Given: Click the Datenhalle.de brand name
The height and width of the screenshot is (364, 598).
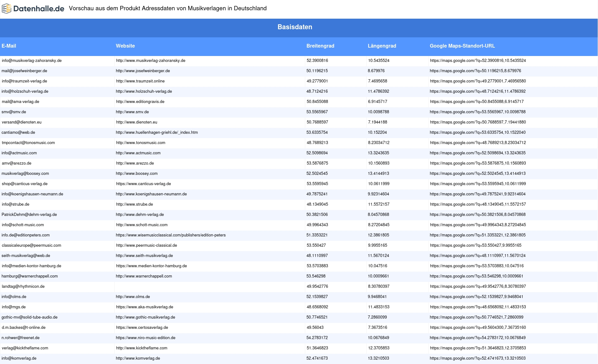Looking at the screenshot, I should tap(39, 9).
